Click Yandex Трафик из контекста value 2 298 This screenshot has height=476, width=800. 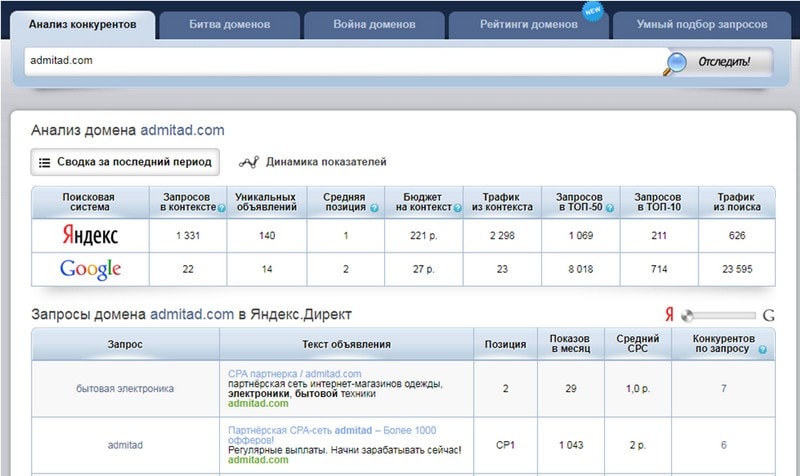(502, 236)
